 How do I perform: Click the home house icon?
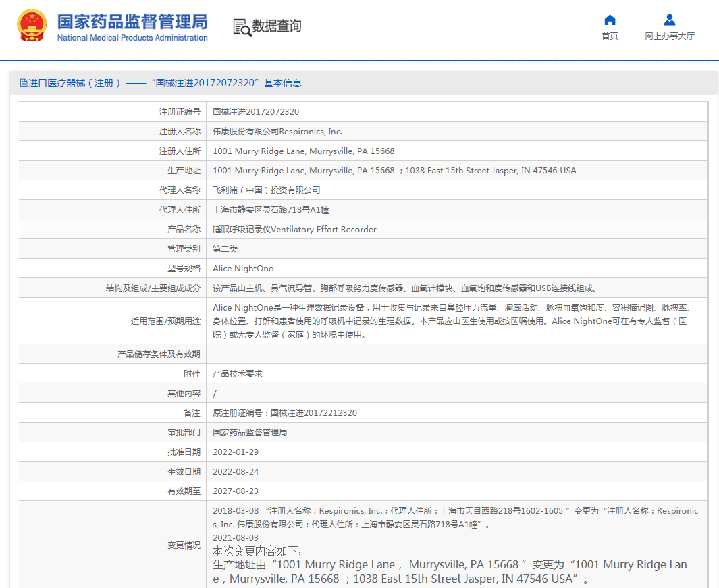click(x=610, y=20)
